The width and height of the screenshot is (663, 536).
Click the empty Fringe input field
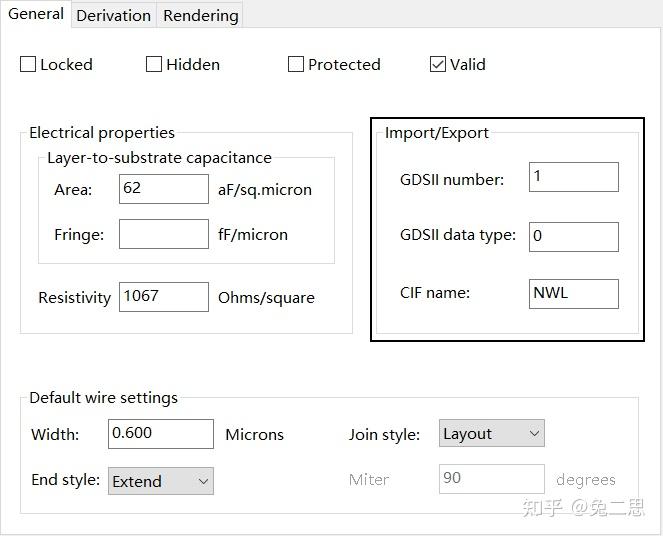pos(163,234)
